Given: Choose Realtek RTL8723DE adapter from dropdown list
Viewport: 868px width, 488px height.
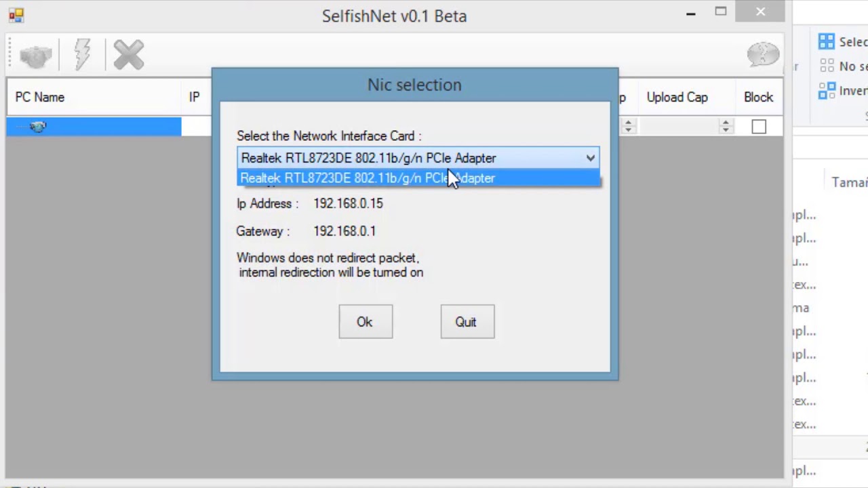Looking at the screenshot, I should (419, 178).
